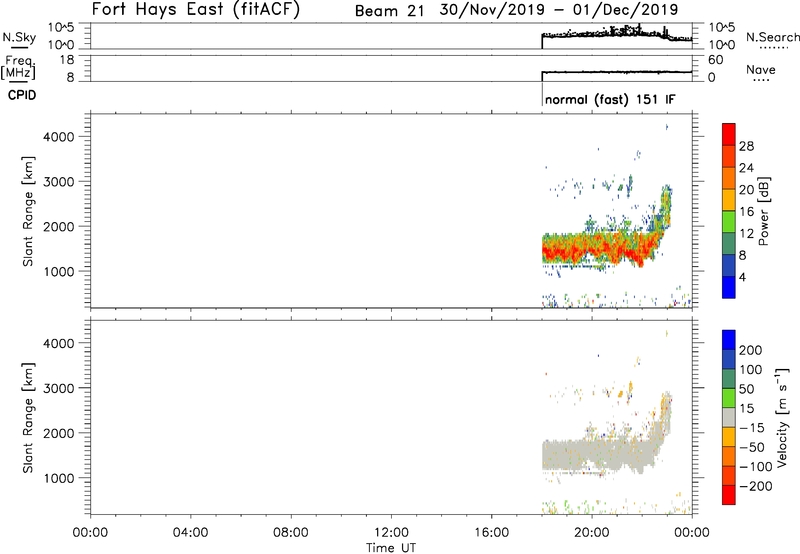The image size is (800, 554).
Task: Click the 'Fort Hays East (fitACF)' title
Action: tap(196, 9)
